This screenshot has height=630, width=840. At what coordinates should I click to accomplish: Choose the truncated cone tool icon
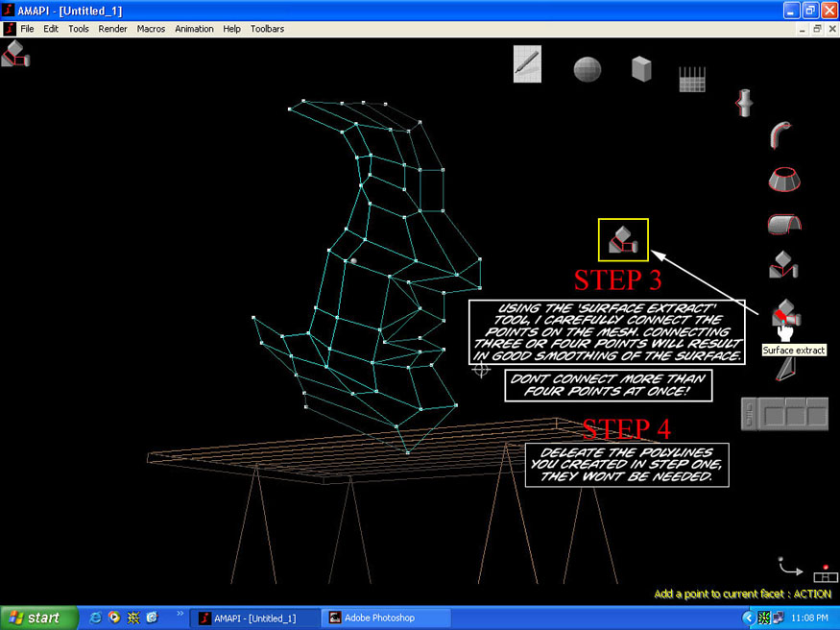(x=783, y=179)
